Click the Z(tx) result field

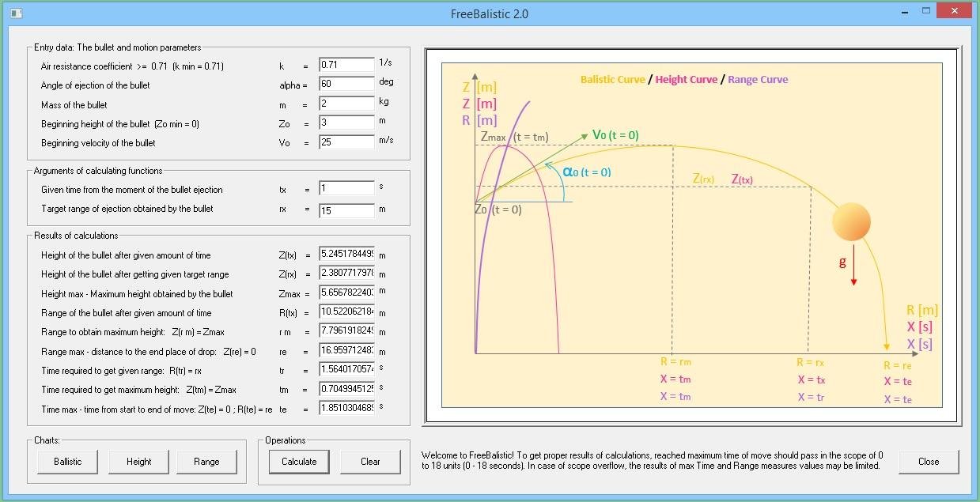pos(345,255)
